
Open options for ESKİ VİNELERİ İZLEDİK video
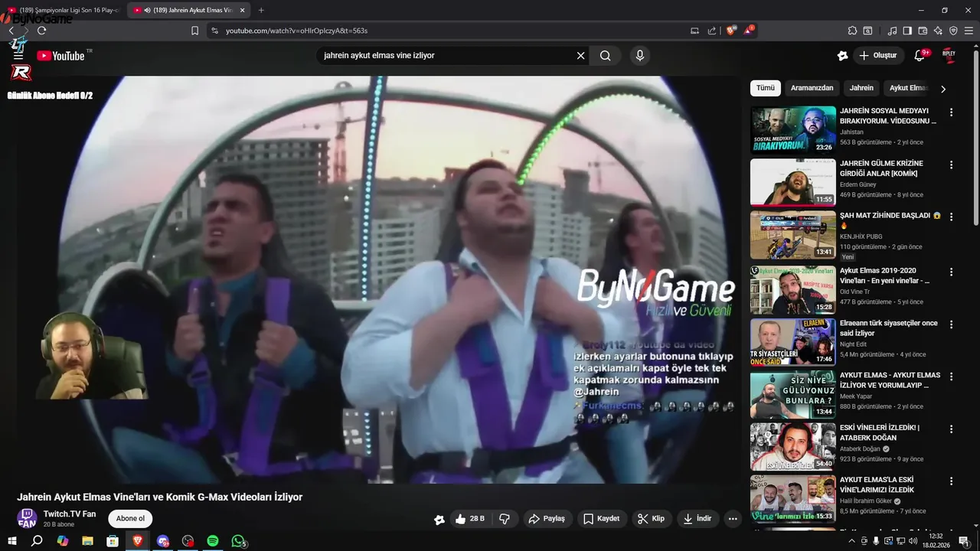coord(952,429)
